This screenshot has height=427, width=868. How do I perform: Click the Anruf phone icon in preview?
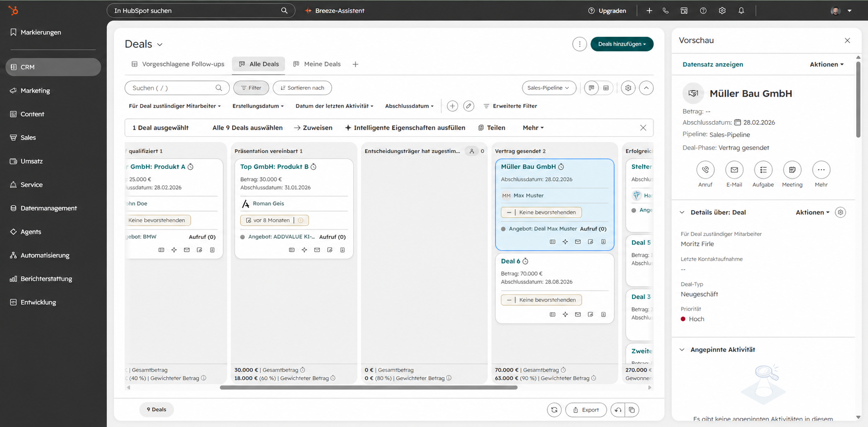[x=705, y=170]
